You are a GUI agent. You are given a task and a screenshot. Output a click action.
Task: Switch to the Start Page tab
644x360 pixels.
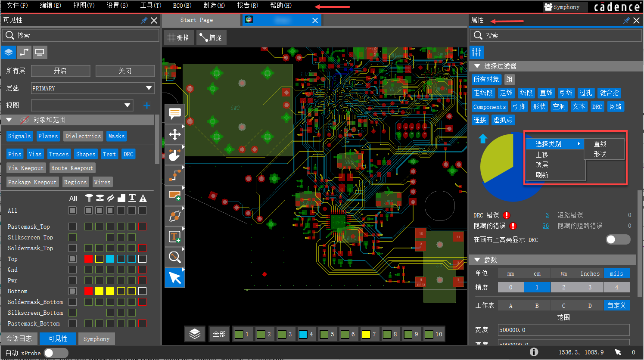pos(196,20)
